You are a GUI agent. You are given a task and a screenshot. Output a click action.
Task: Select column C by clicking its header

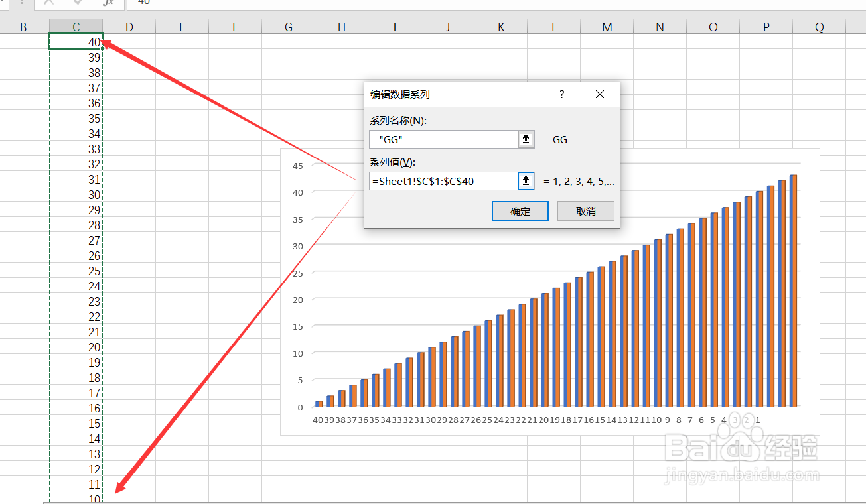click(x=76, y=27)
